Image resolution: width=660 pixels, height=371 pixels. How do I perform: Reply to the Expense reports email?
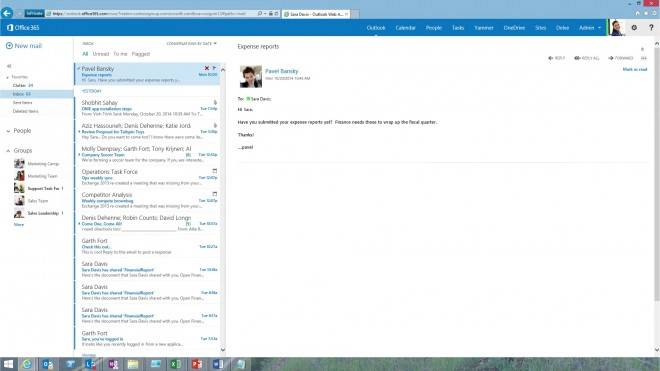556,58
